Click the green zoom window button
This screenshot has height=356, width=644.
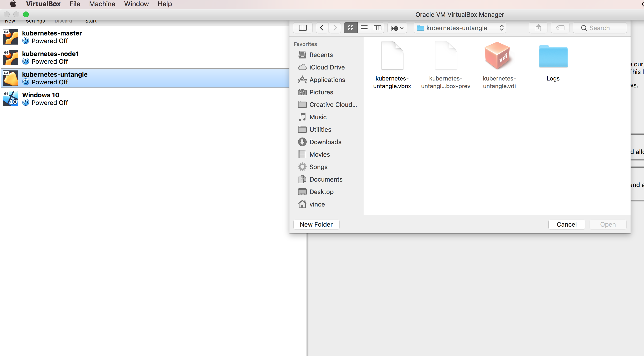pyautogui.click(x=26, y=15)
